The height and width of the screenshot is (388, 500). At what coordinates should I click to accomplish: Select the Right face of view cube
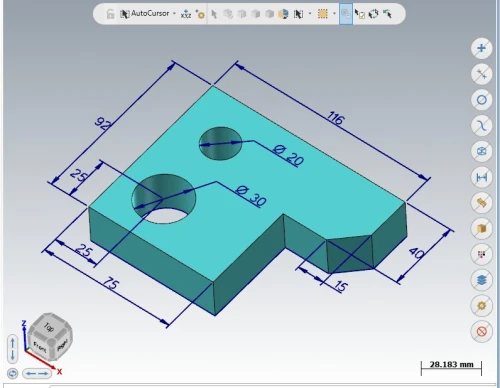(x=62, y=345)
